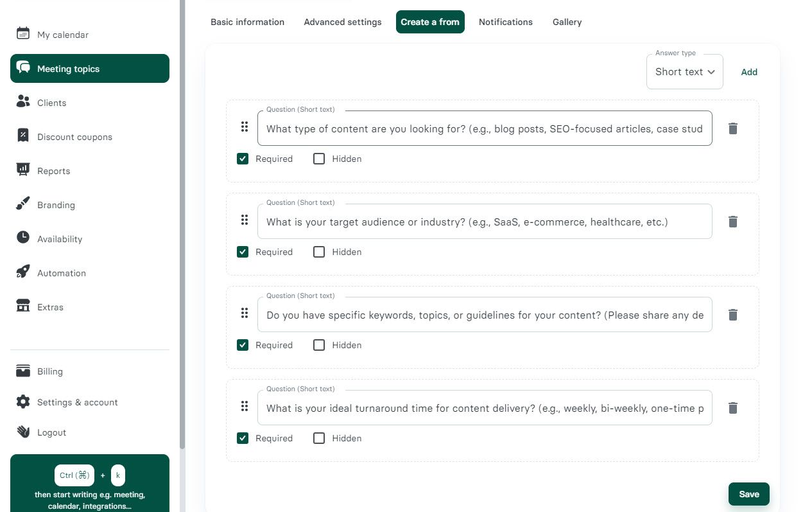Edit the content type question field
Screen dimensions: 812x512
point(485,128)
